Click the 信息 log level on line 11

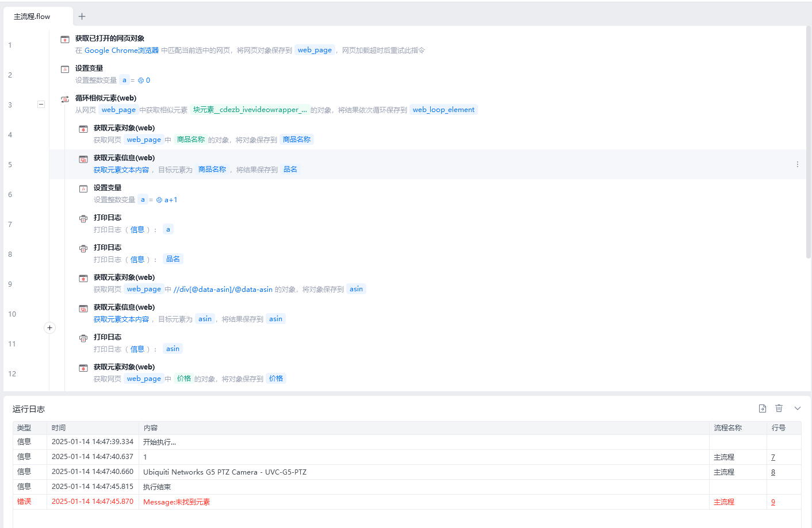click(137, 349)
